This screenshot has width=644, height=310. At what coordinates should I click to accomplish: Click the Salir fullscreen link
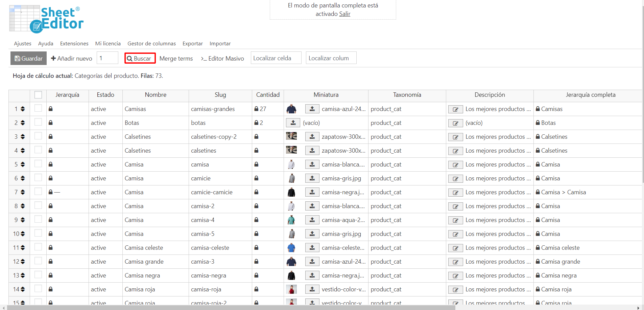344,14
